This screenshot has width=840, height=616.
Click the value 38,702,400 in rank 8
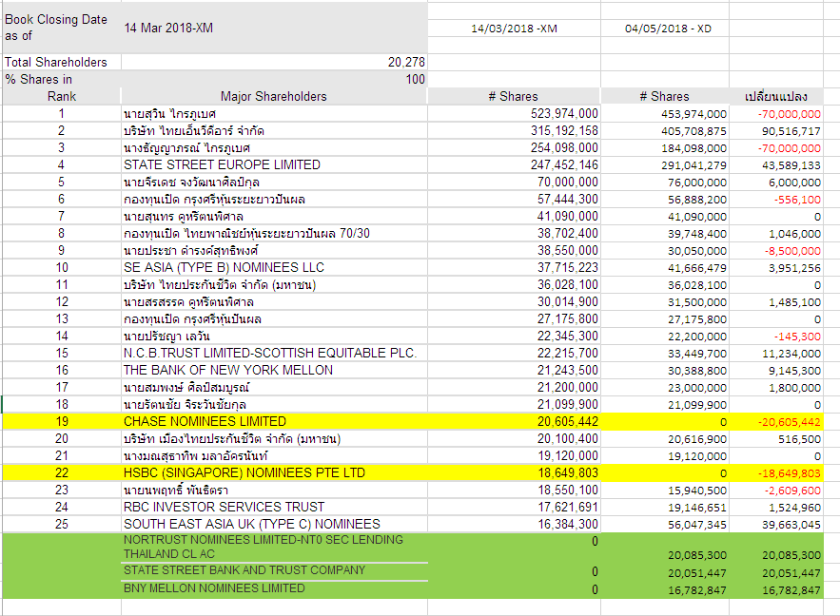point(515,233)
